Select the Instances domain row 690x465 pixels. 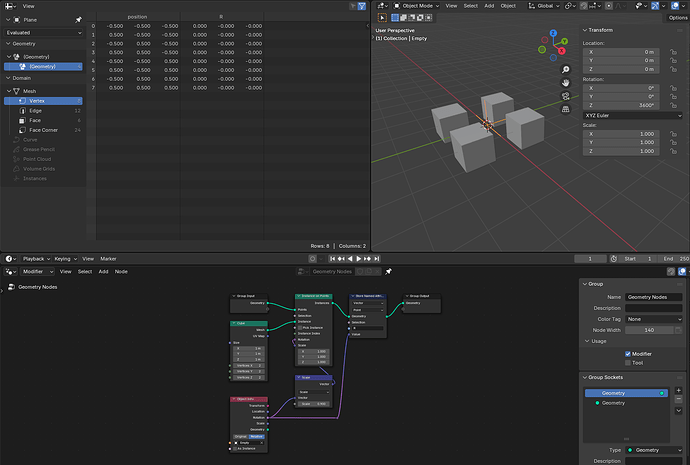(x=43, y=178)
